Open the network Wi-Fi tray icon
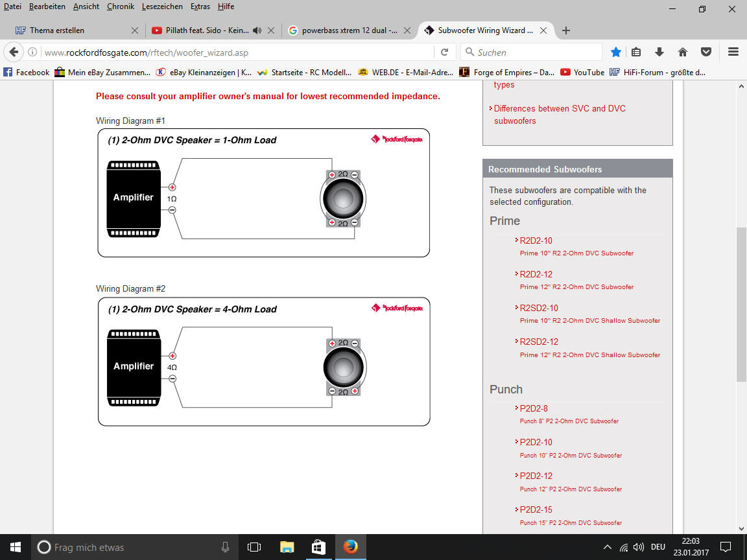747x560 pixels. [x=624, y=547]
